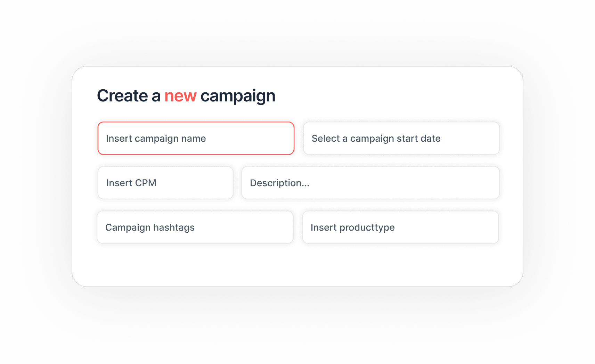Click the 'Create a new campaign' heading

tap(186, 96)
